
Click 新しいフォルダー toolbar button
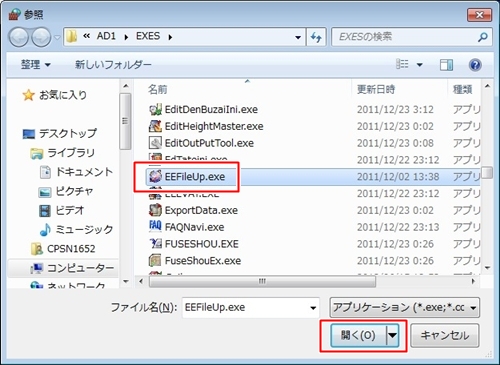113,64
